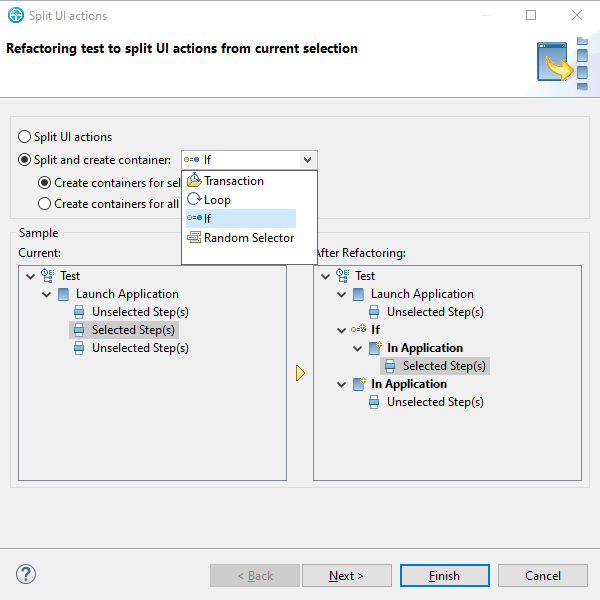
Task: Click the Random Selector icon
Action: [194, 237]
